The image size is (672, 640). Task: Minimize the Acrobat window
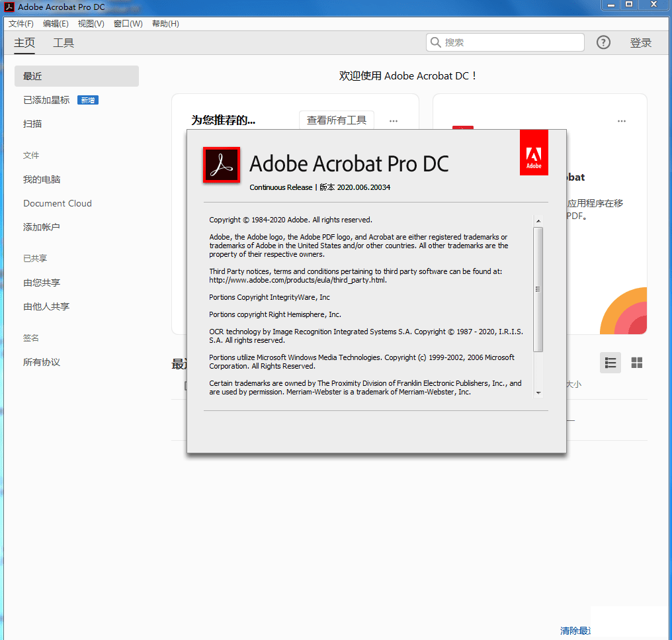[612, 5]
